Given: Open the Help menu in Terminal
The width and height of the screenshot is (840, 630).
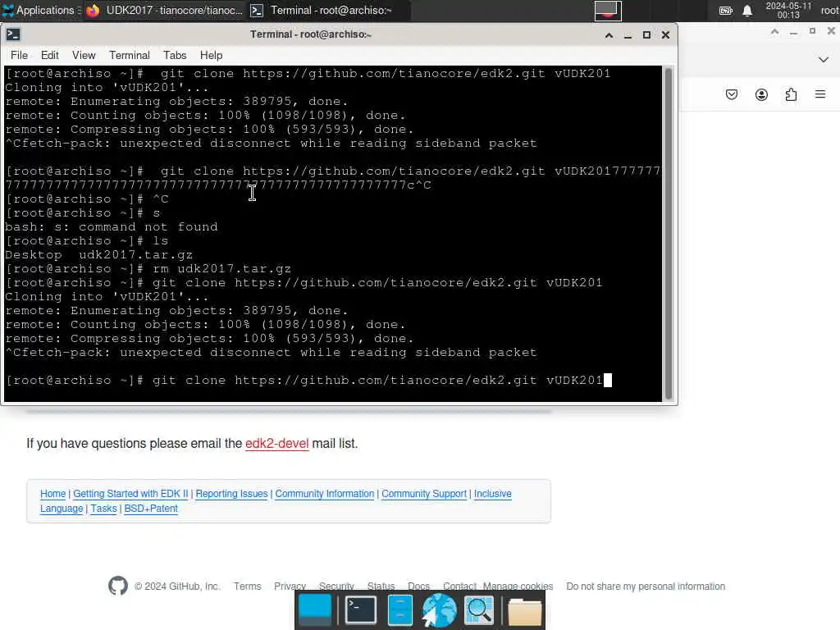Looking at the screenshot, I should click(211, 55).
